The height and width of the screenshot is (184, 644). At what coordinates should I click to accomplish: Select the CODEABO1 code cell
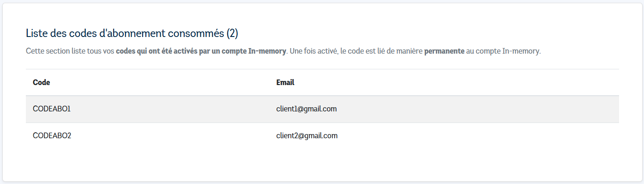click(x=52, y=109)
